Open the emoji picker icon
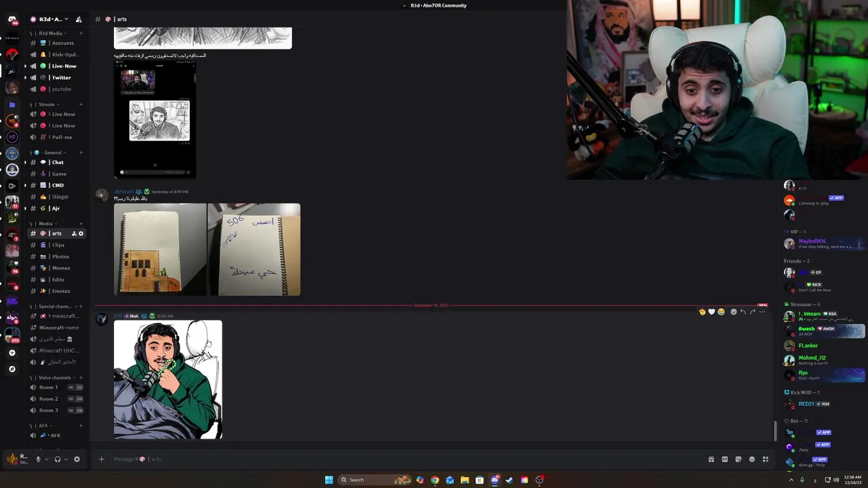The height and width of the screenshot is (488, 868). tap(751, 459)
